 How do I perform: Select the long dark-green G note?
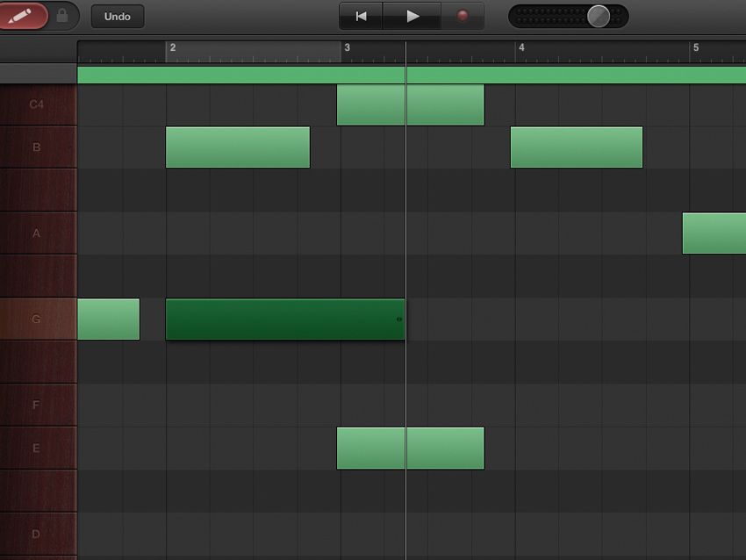[x=285, y=319]
